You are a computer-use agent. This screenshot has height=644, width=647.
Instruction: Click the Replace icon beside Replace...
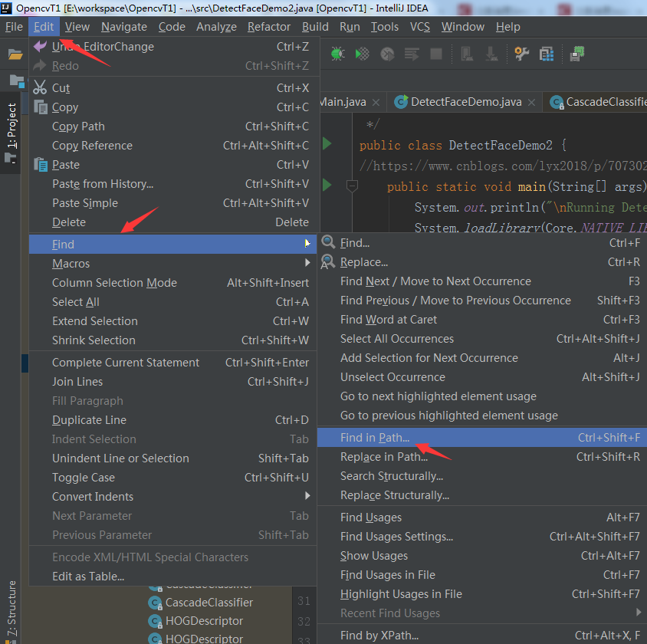328,261
